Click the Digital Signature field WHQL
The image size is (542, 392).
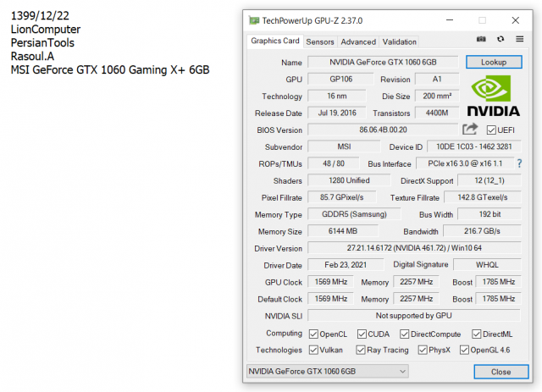point(487,265)
